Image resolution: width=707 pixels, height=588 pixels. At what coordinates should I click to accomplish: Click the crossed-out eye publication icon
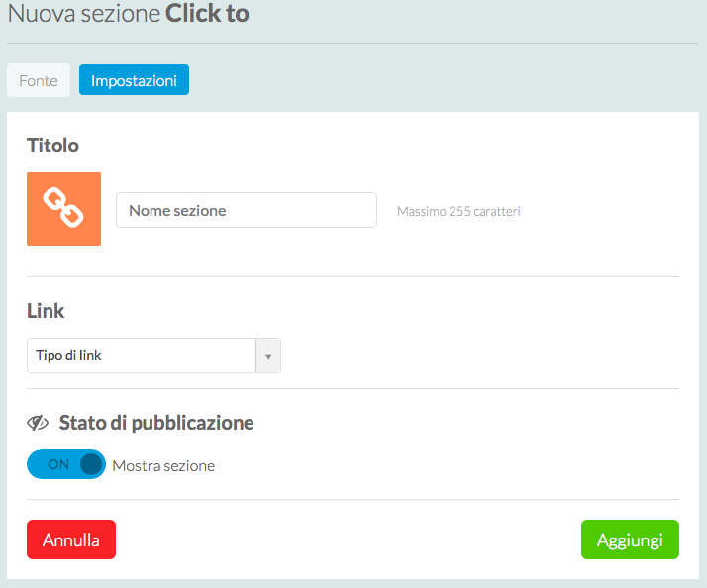(38, 424)
